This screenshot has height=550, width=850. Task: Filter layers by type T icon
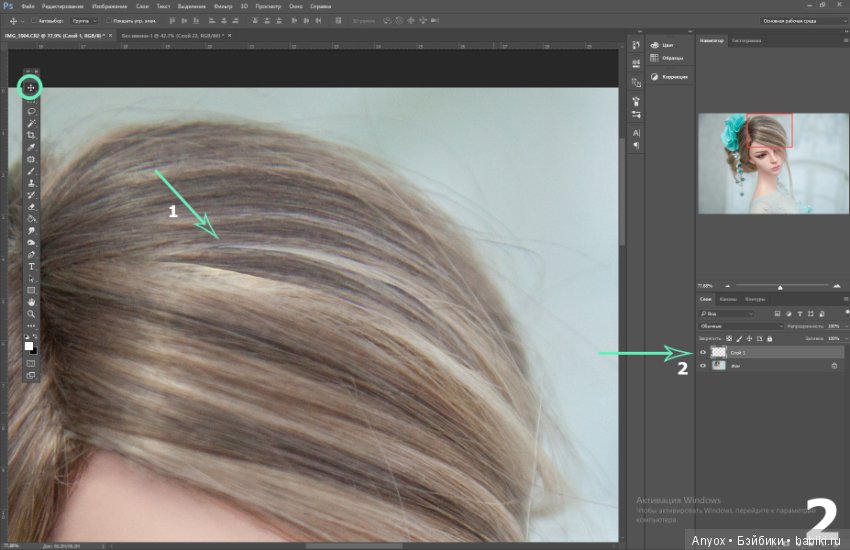[800, 314]
